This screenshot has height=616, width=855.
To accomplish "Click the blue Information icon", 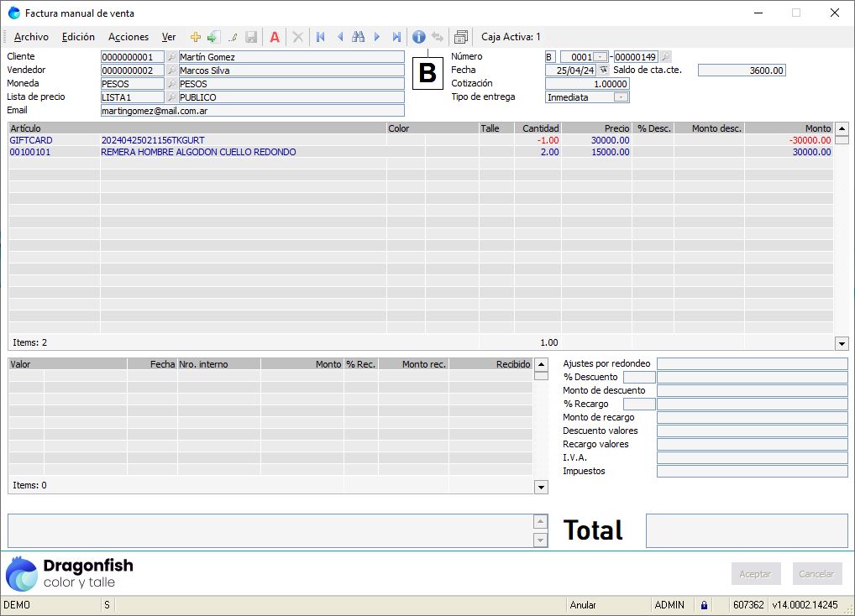I will [419, 37].
